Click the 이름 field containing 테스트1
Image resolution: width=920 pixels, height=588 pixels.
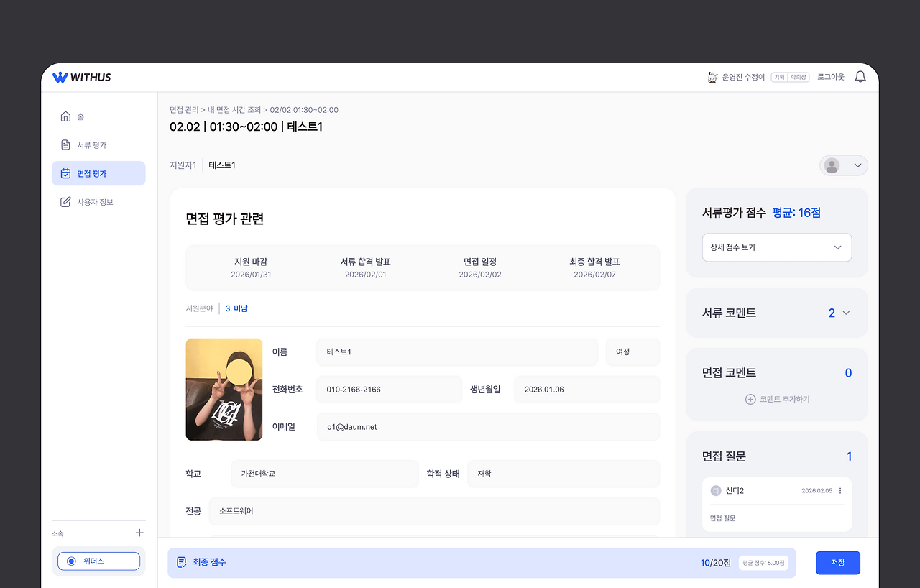[457, 352]
